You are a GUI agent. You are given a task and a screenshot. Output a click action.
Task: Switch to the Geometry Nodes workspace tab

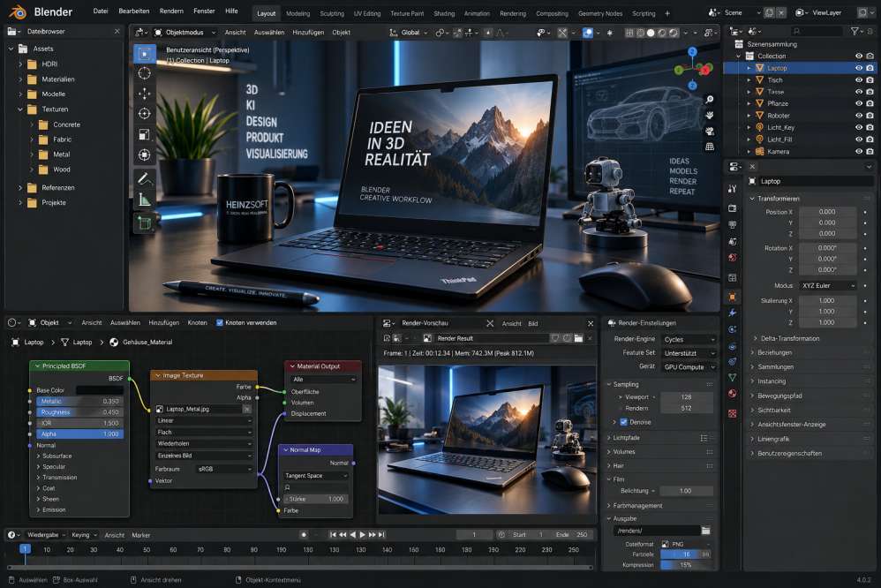(600, 13)
